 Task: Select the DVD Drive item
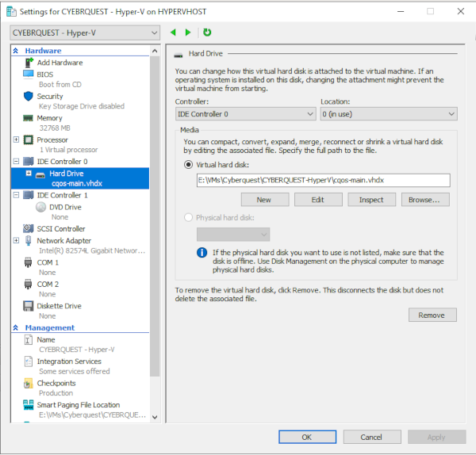coord(59,206)
